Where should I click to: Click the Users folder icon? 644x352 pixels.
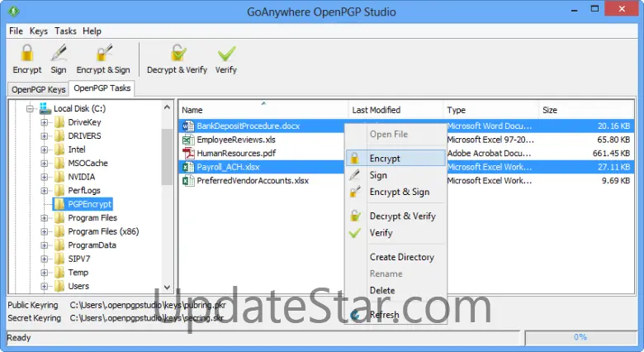[x=60, y=286]
